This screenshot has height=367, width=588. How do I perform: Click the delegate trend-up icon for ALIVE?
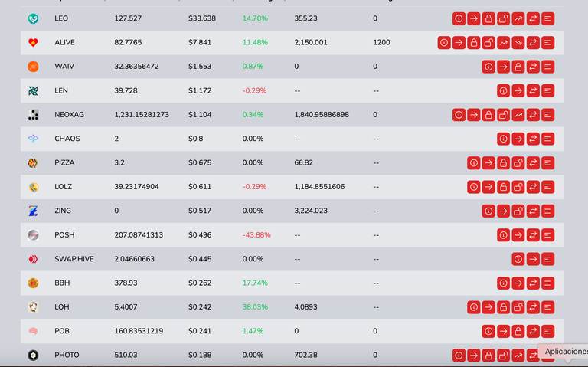[x=503, y=42]
